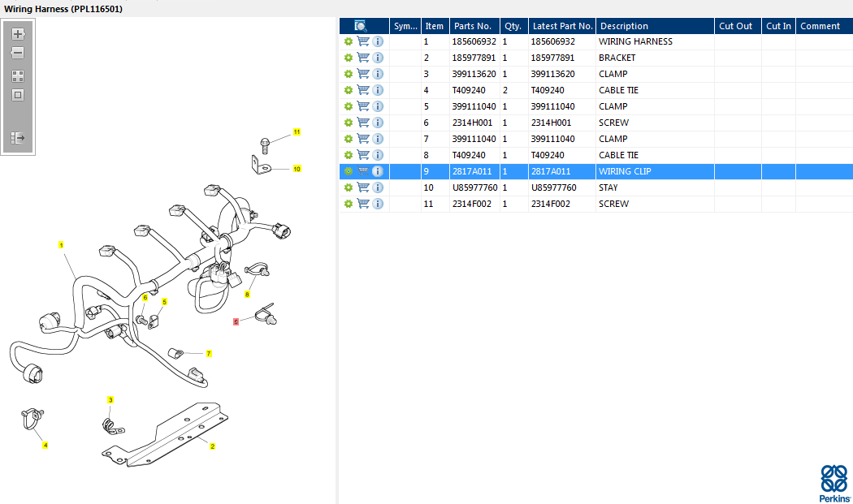Viewport: 853px width, 504px height.
Task: Add item 6 SCREW to cart
Action: pyautogui.click(x=363, y=123)
